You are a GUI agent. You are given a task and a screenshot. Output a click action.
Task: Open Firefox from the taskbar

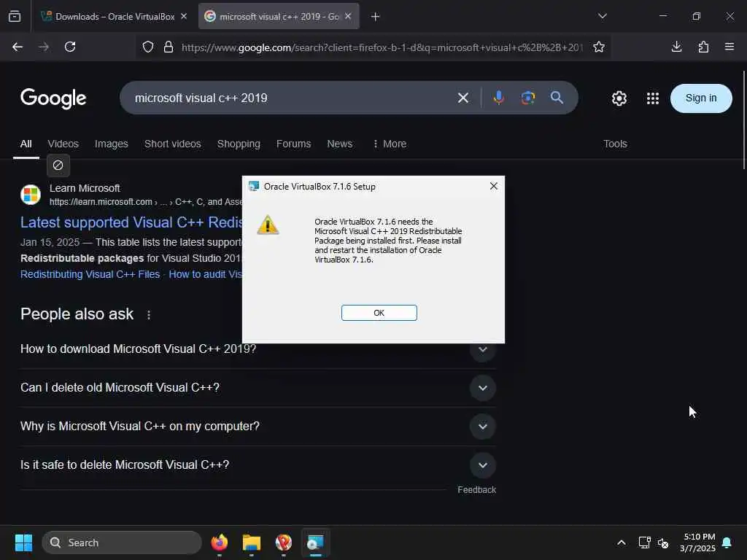point(219,542)
